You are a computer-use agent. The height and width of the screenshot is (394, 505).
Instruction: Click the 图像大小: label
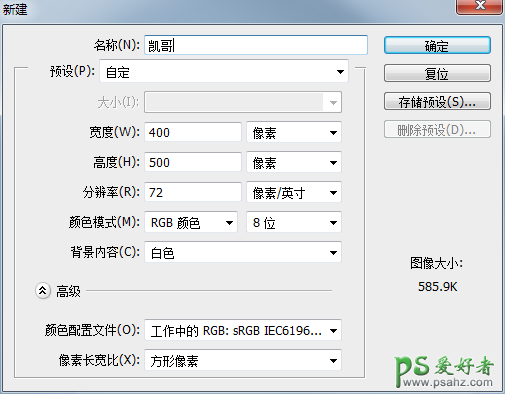[x=436, y=263]
